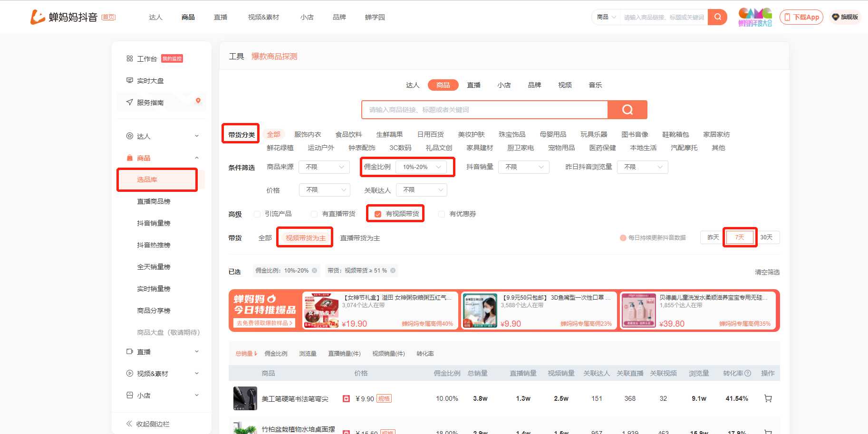The image size is (868, 434).
Task: Click 去免费领取爆款样品 button
Action: coord(264,323)
